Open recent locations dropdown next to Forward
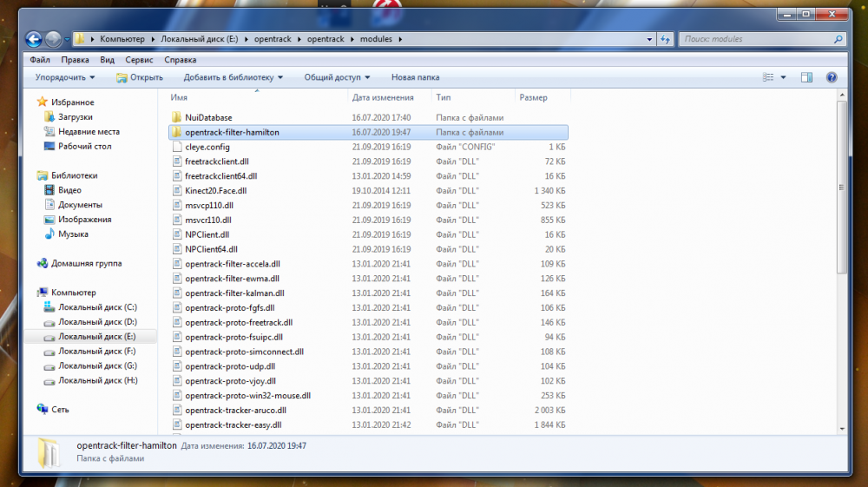This screenshot has width=868, height=487. coord(67,40)
